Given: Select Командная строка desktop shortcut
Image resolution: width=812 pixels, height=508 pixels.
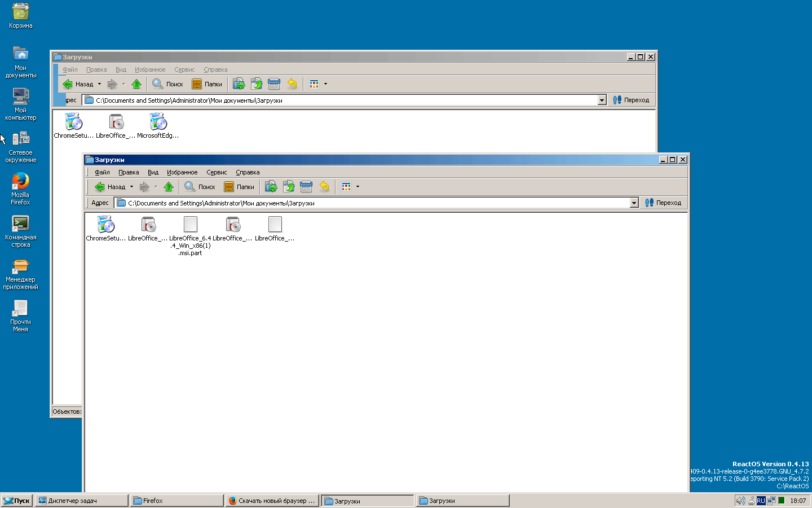Looking at the screenshot, I should (20, 231).
